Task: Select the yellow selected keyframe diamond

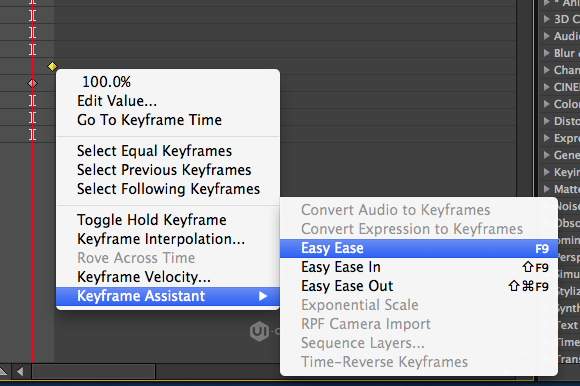Action: click(x=53, y=67)
